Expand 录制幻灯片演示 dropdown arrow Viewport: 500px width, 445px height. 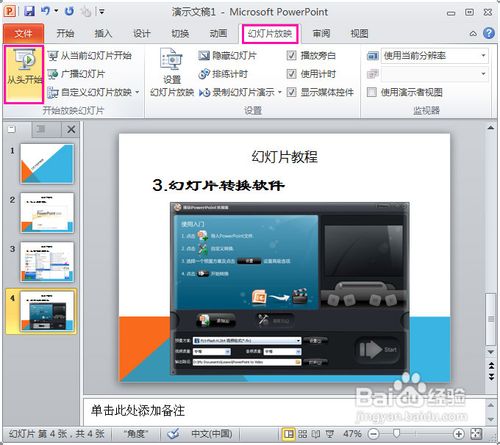pos(280,92)
